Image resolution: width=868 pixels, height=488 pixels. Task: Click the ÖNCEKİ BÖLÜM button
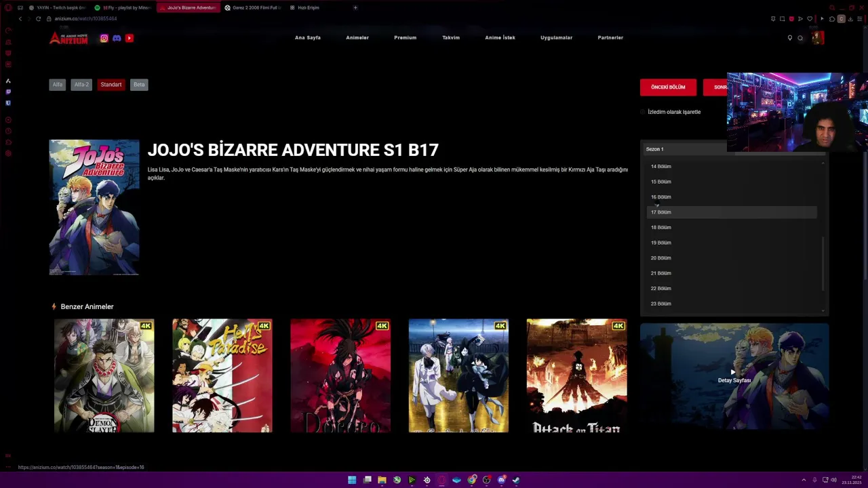[668, 87]
